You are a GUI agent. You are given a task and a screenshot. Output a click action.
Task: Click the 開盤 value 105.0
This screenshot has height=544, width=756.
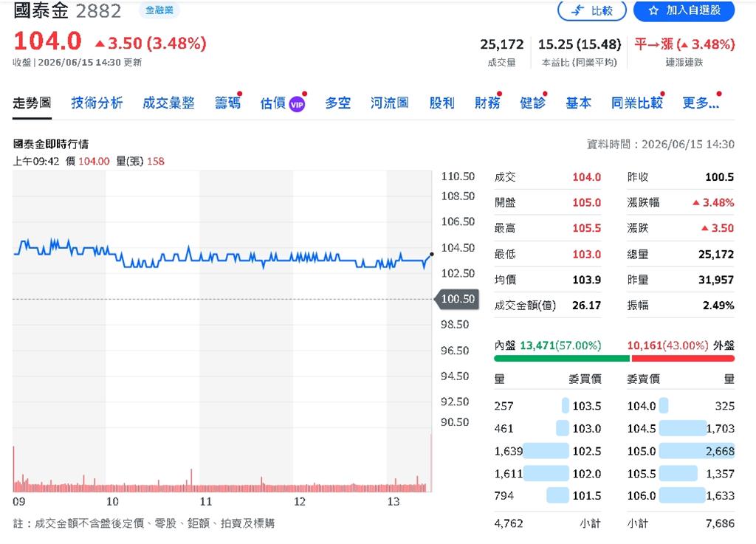click(x=586, y=202)
